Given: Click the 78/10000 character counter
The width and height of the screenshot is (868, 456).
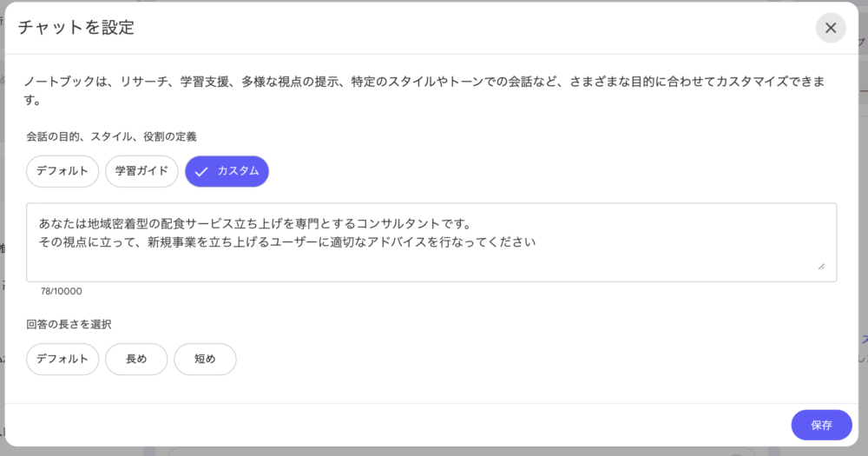Looking at the screenshot, I should click(x=62, y=291).
